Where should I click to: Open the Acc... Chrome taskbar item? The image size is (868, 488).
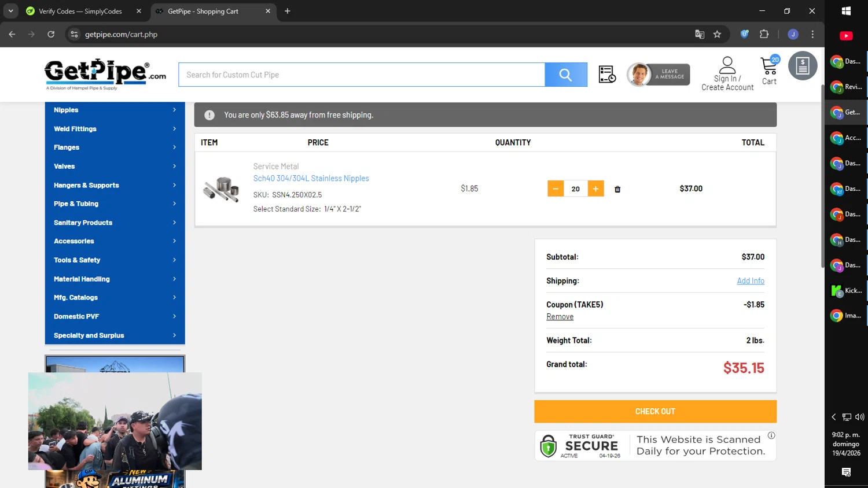[846, 138]
